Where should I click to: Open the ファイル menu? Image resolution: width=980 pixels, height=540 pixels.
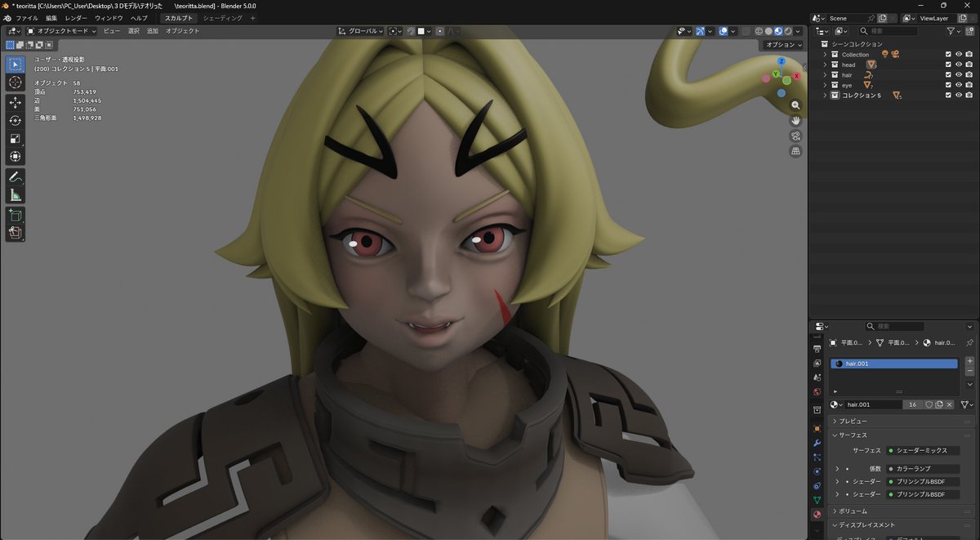click(x=27, y=18)
